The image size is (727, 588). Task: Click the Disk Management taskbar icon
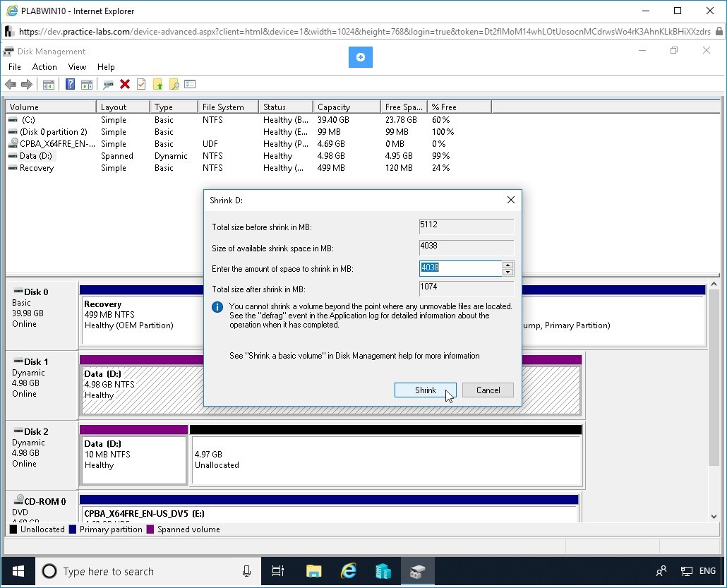(417, 571)
